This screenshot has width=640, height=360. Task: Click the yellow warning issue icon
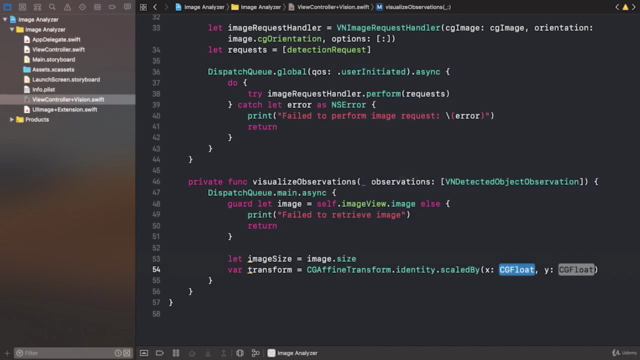pos(625,7)
